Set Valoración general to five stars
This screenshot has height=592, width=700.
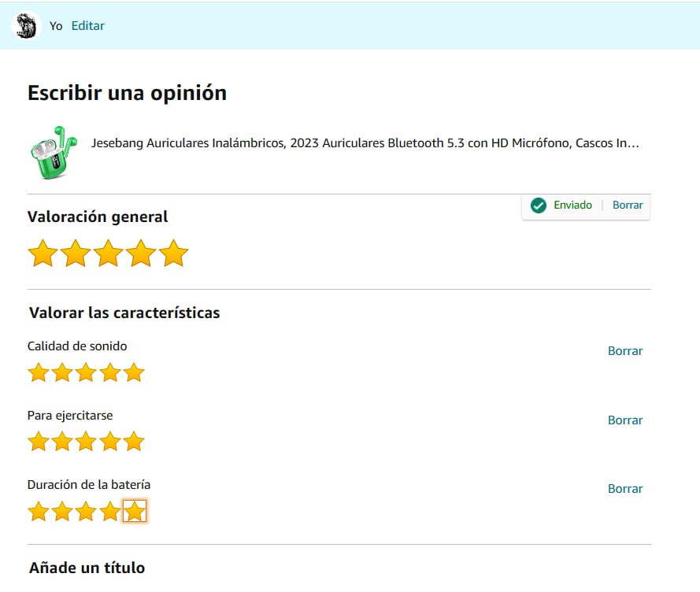click(174, 253)
